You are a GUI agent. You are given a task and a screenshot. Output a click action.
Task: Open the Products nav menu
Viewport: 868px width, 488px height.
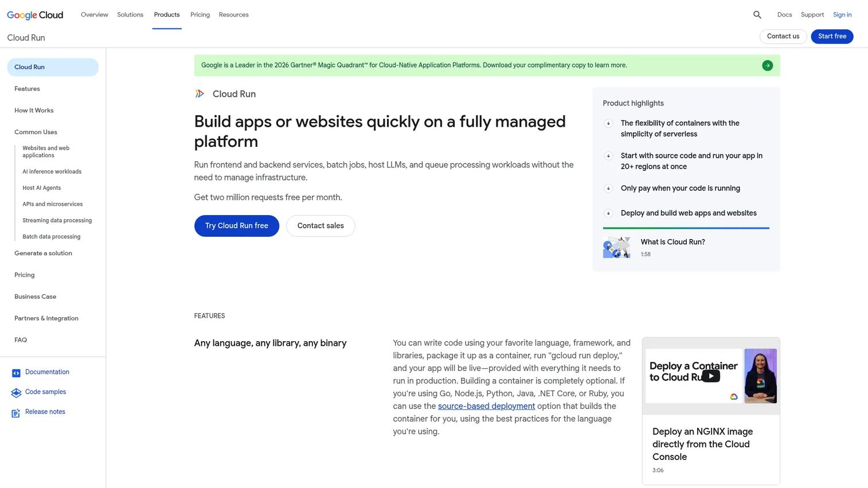[167, 15]
